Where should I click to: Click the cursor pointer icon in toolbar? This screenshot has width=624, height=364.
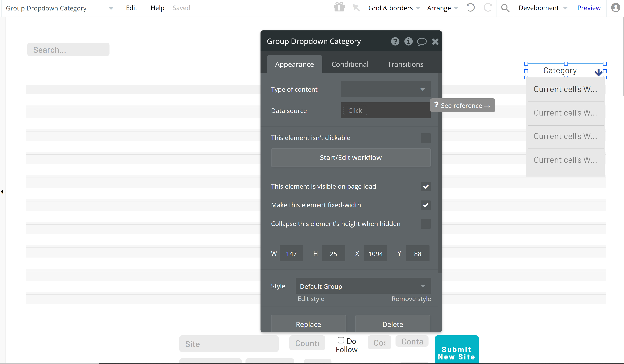pos(356,8)
